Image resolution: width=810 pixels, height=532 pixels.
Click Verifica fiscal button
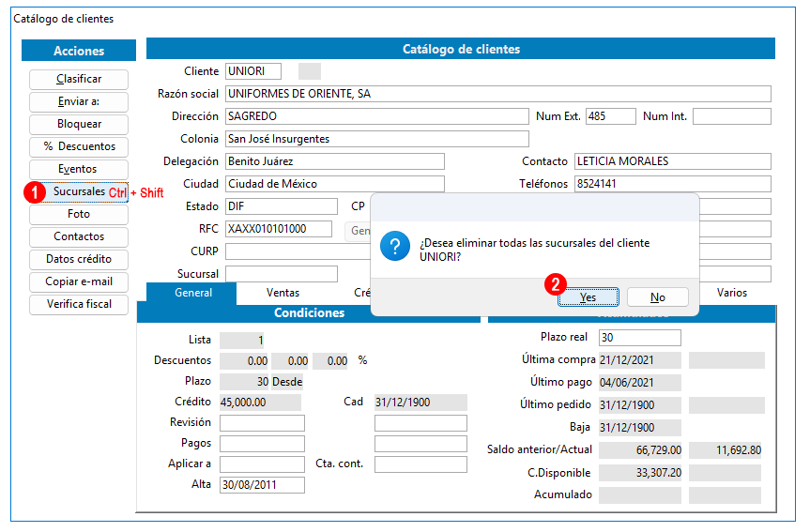coord(79,304)
